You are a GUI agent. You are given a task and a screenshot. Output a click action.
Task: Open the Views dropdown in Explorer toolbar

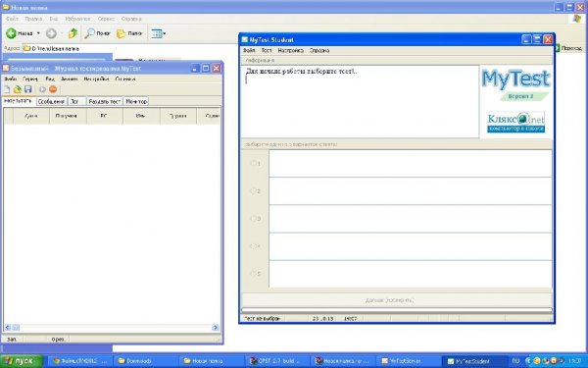pyautogui.click(x=158, y=33)
